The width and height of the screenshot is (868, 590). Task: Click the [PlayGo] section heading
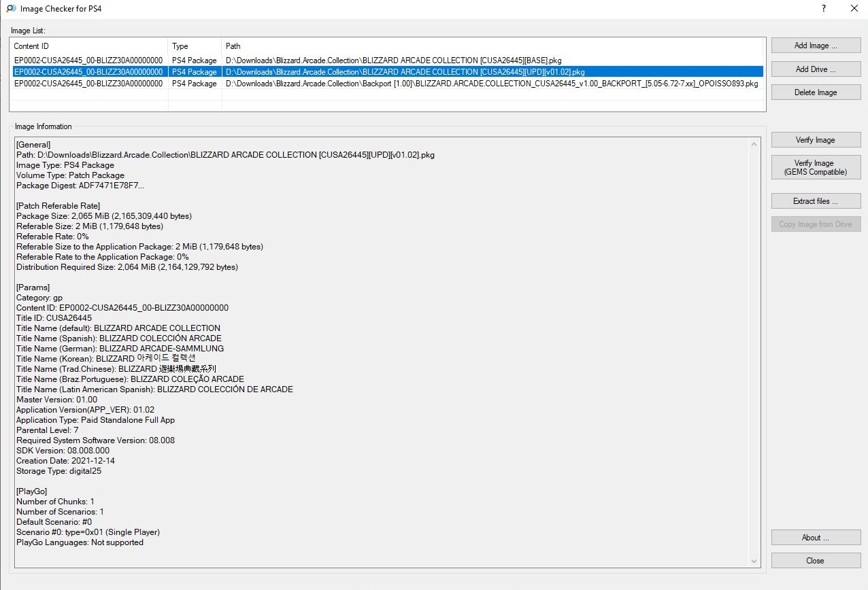(31, 491)
